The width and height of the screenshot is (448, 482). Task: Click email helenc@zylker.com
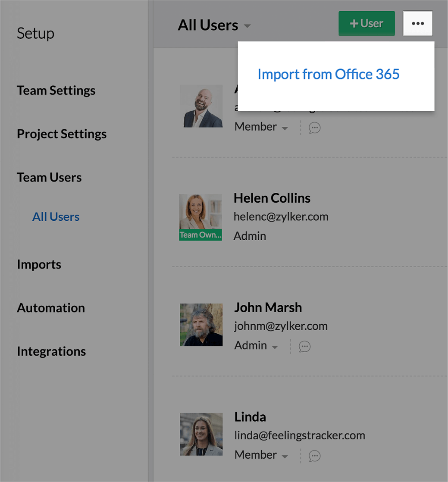click(281, 217)
